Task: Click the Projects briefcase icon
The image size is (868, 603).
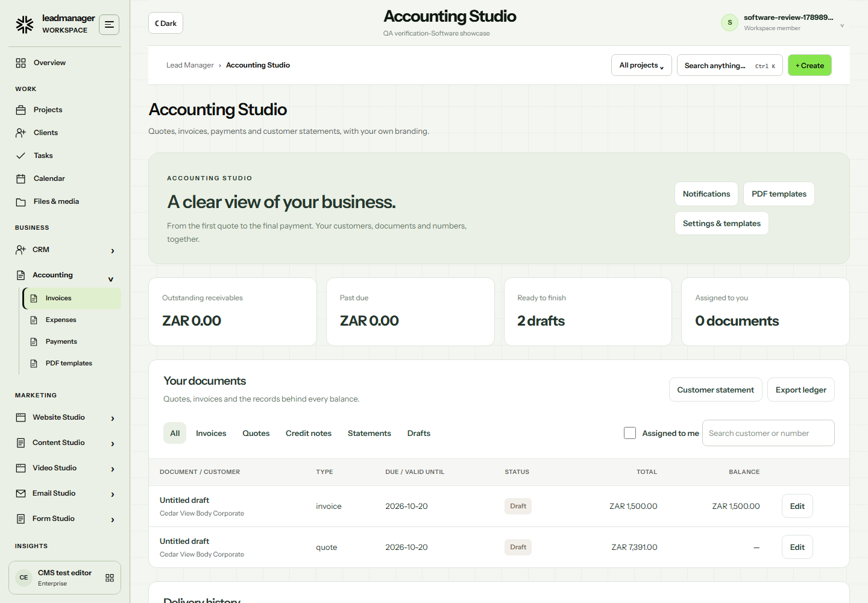Action: pyautogui.click(x=21, y=110)
